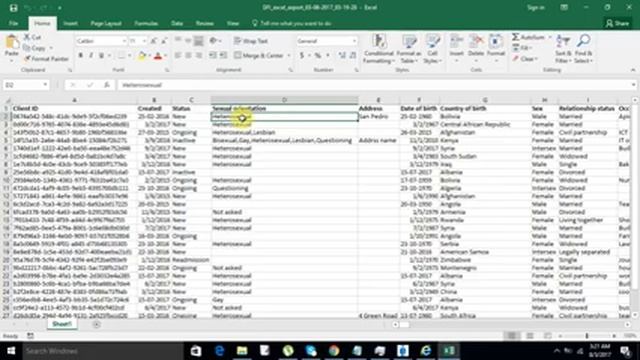Open the Borders dropdown
Viewport: 640px width, 360px height.
click(x=129, y=56)
